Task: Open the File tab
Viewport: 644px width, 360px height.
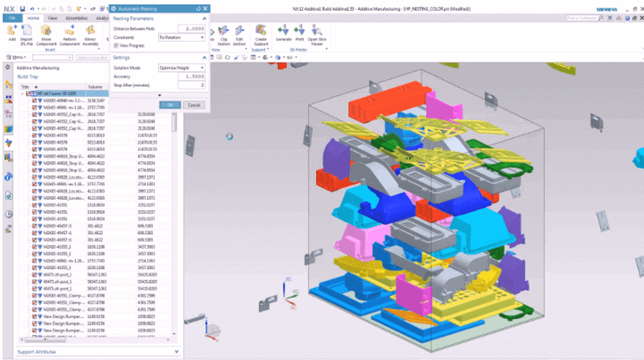Action: [13, 18]
